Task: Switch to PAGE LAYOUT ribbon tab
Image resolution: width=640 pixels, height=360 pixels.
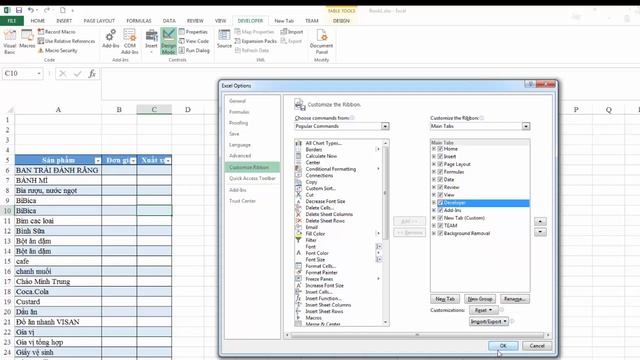Action: click(x=99, y=21)
